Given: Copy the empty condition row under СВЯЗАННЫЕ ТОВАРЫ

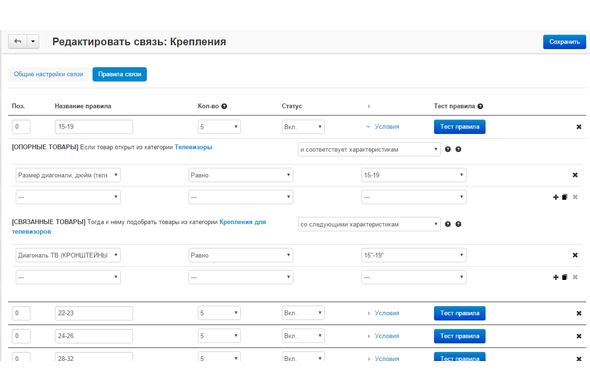Looking at the screenshot, I should pos(564,277).
